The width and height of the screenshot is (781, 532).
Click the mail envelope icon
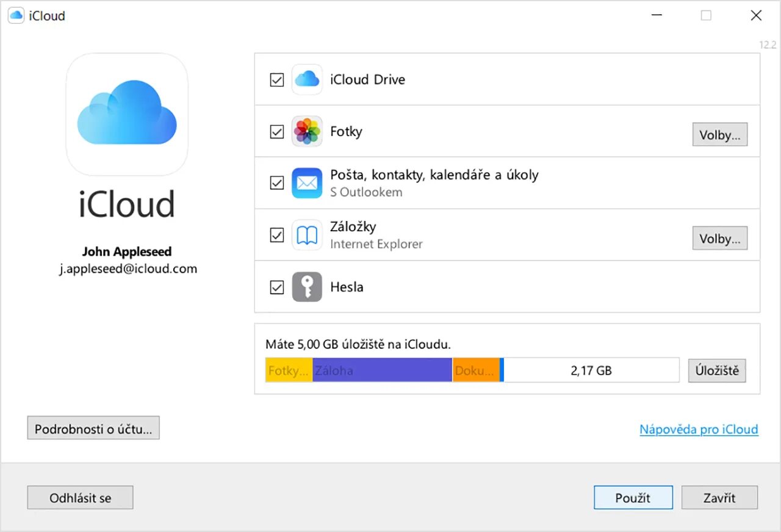[x=307, y=183]
